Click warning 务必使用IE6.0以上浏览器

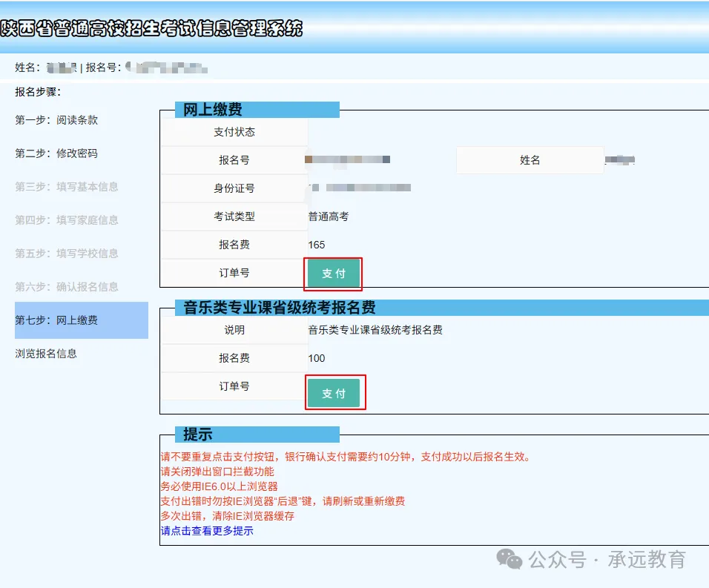[x=220, y=486]
